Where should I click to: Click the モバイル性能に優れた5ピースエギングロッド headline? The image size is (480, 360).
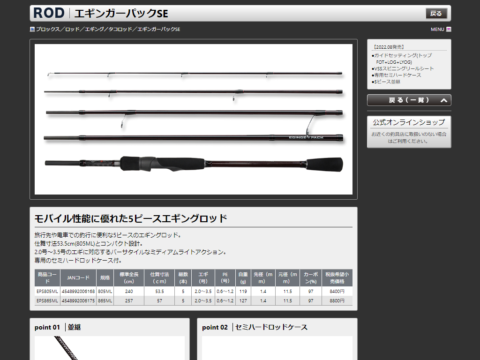click(x=131, y=219)
